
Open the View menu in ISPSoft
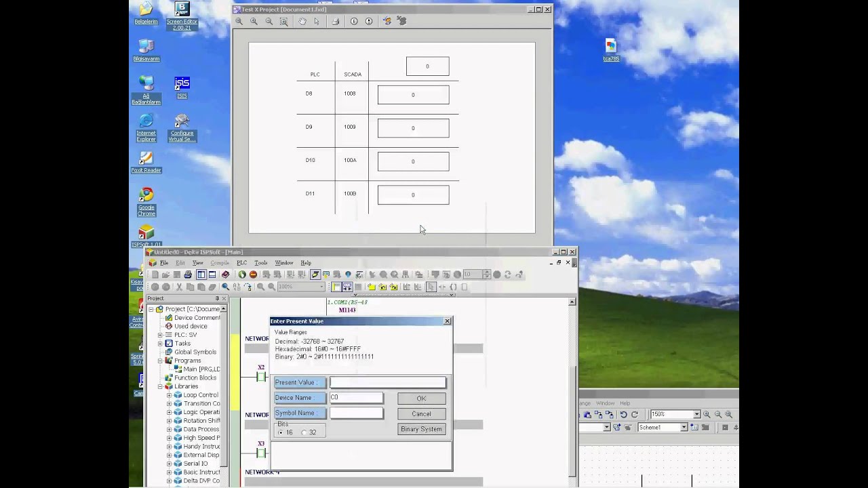[197, 263]
